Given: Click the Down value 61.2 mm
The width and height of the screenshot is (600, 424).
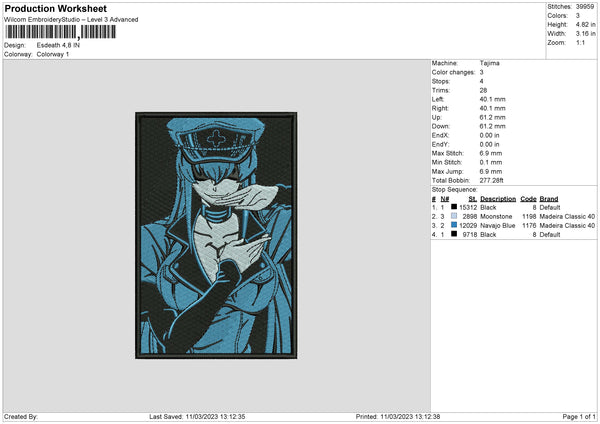Looking at the screenshot, I should (492, 126).
